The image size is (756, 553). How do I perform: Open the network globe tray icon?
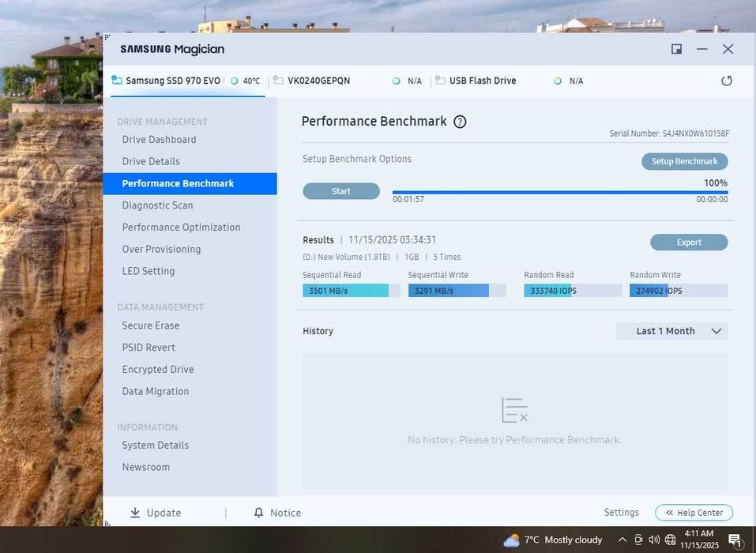pyautogui.click(x=670, y=540)
